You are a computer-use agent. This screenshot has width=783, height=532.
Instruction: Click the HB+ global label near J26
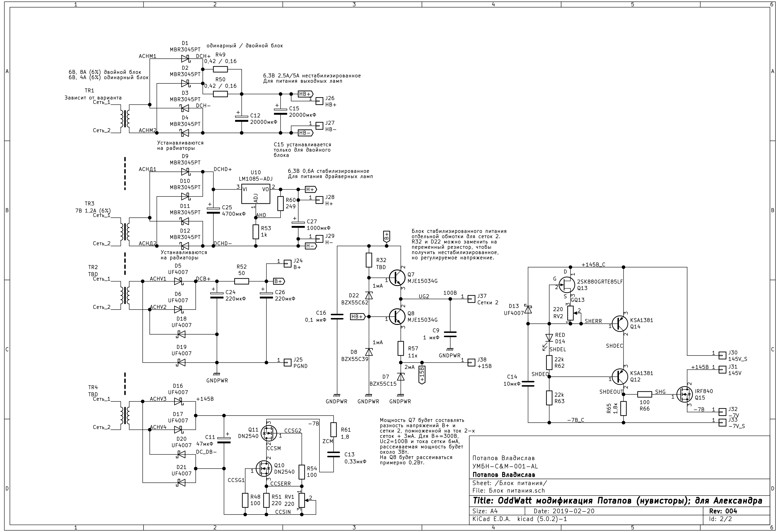click(x=305, y=94)
